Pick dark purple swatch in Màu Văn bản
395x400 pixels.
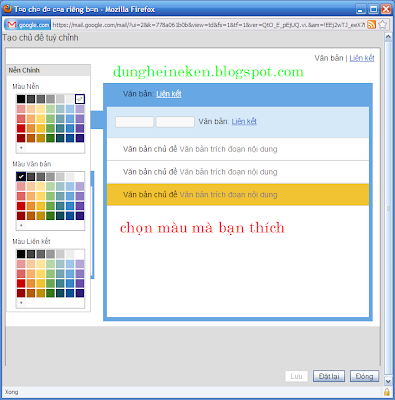(x=80, y=216)
